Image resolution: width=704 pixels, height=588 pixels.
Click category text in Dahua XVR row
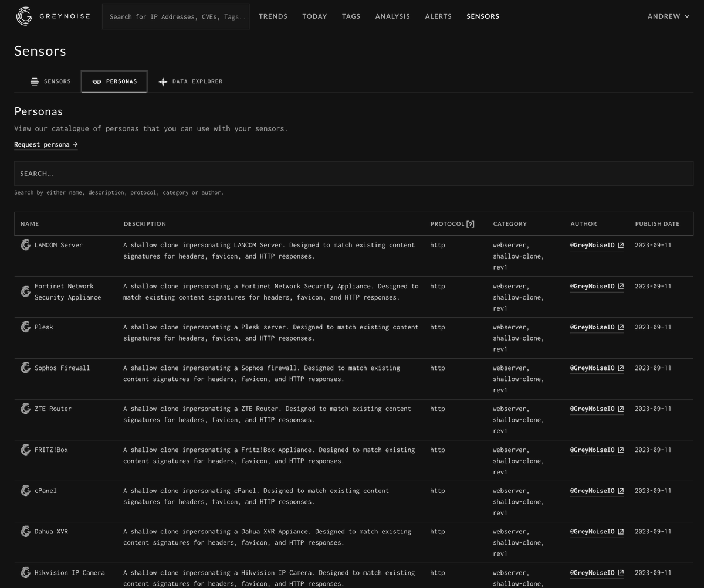[519, 543]
